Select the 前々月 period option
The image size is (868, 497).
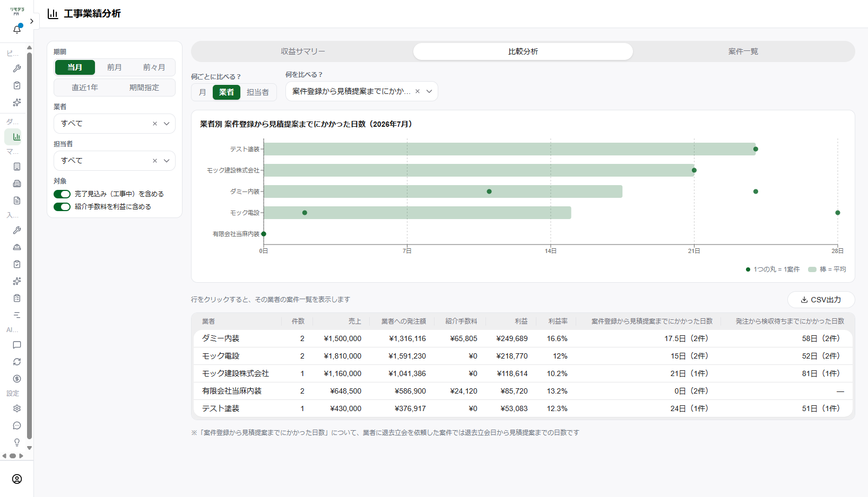[x=154, y=67]
